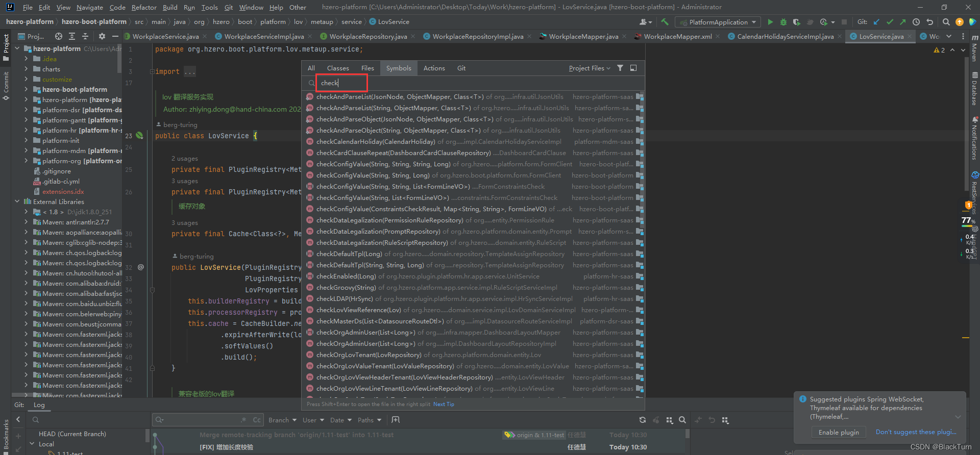
Task: Click the filter funnel in search popup
Action: point(620,68)
